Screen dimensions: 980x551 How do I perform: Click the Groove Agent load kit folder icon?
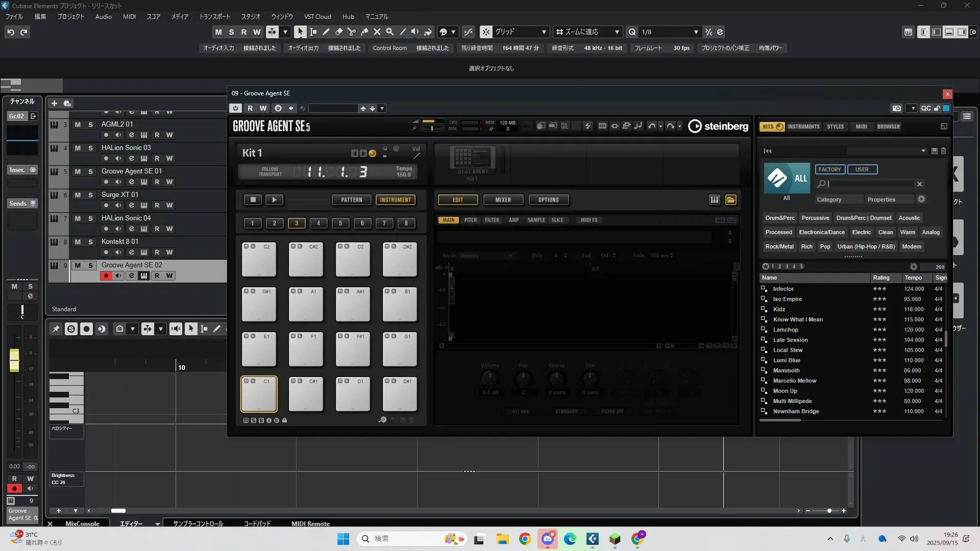pyautogui.click(x=731, y=200)
